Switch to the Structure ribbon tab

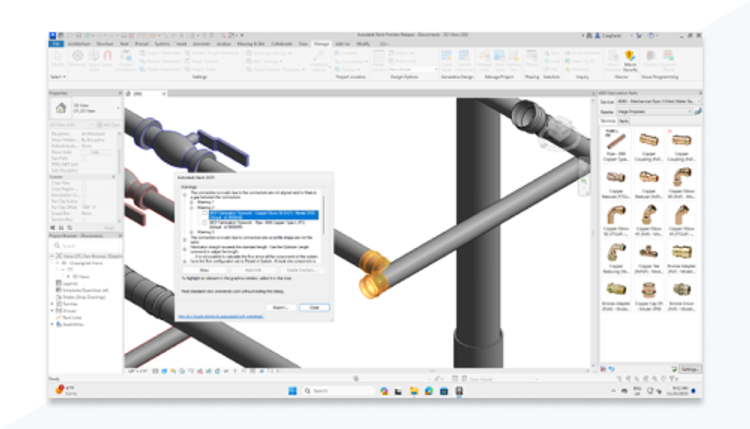(x=105, y=44)
